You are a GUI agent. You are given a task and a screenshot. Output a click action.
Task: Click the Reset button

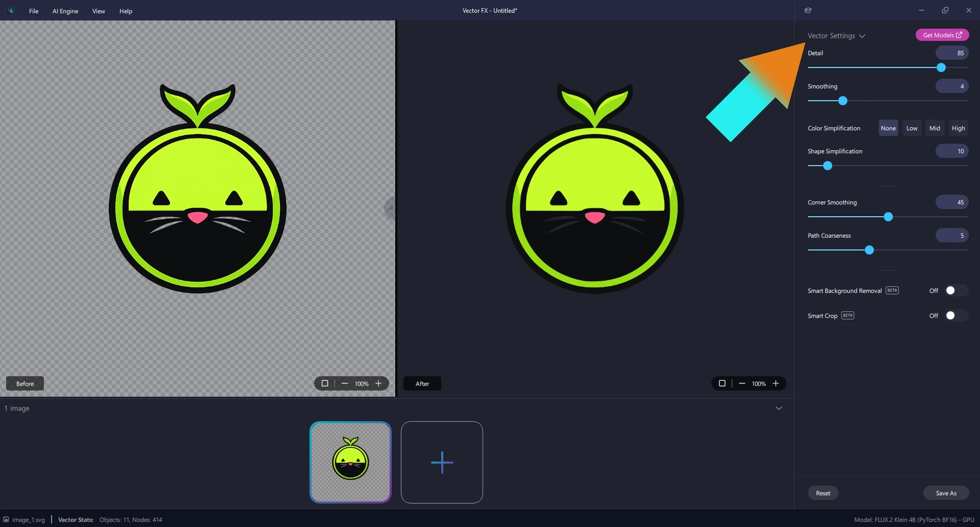823,493
